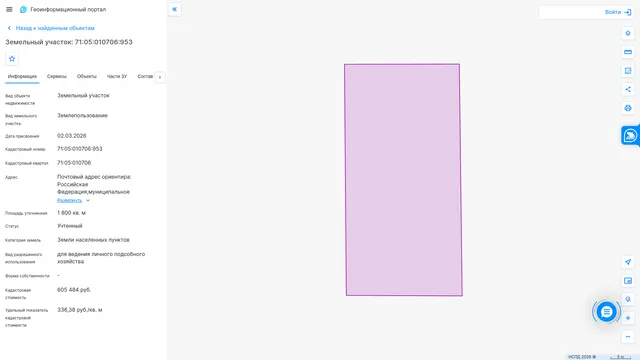This screenshot has height=360, width=640.
Task: Open the Объекты tab
Action: (x=87, y=76)
